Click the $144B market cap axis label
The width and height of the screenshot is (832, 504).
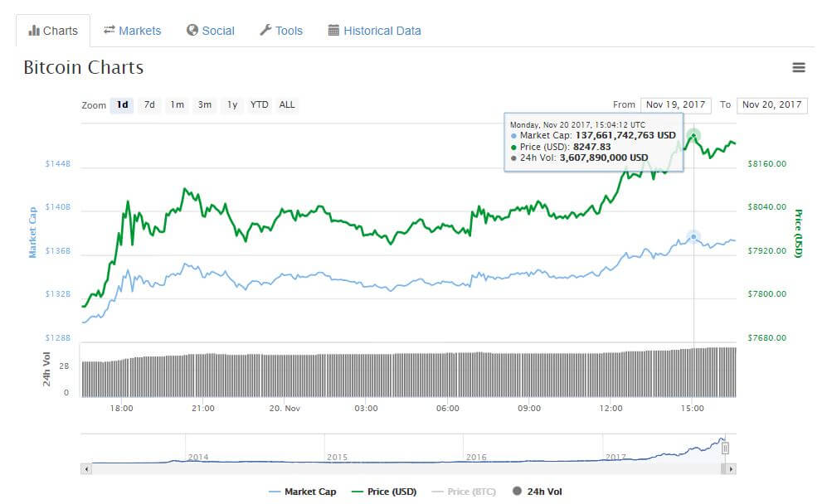(x=58, y=164)
